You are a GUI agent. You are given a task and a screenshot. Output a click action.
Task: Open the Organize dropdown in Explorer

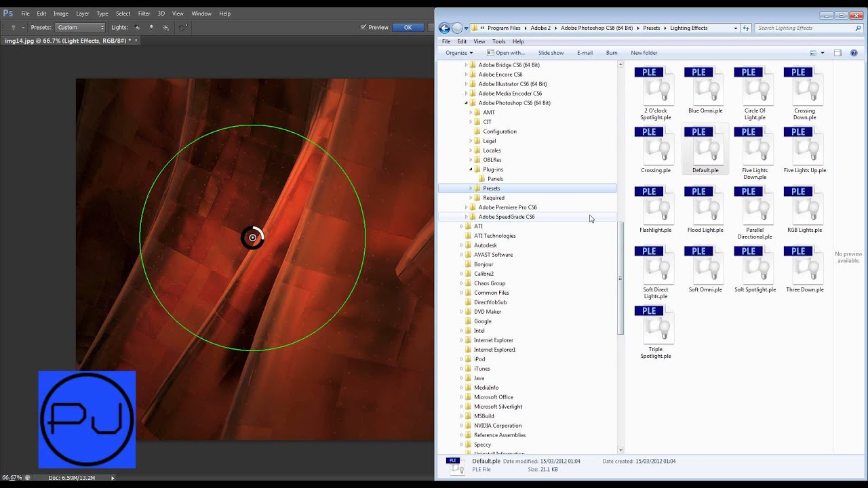tap(459, 53)
